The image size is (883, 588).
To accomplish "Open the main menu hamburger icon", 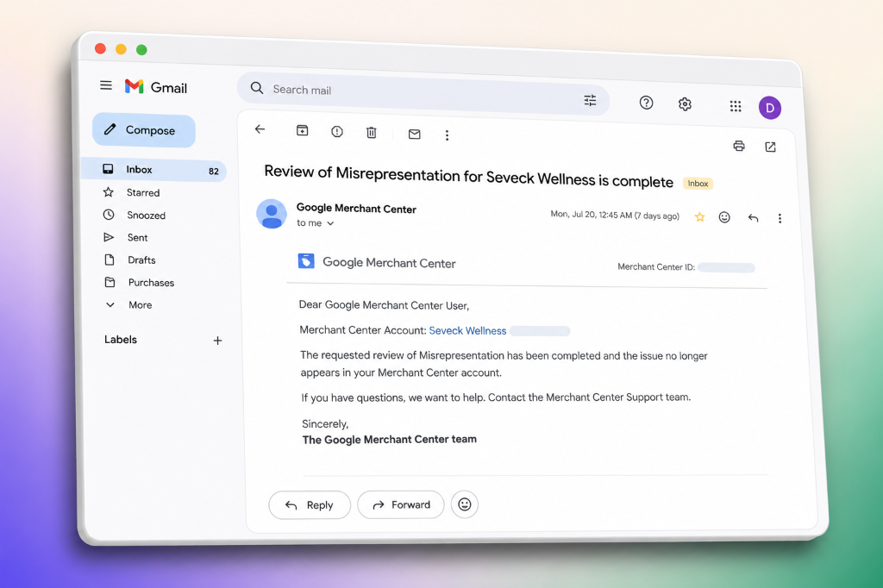I will pyautogui.click(x=106, y=85).
